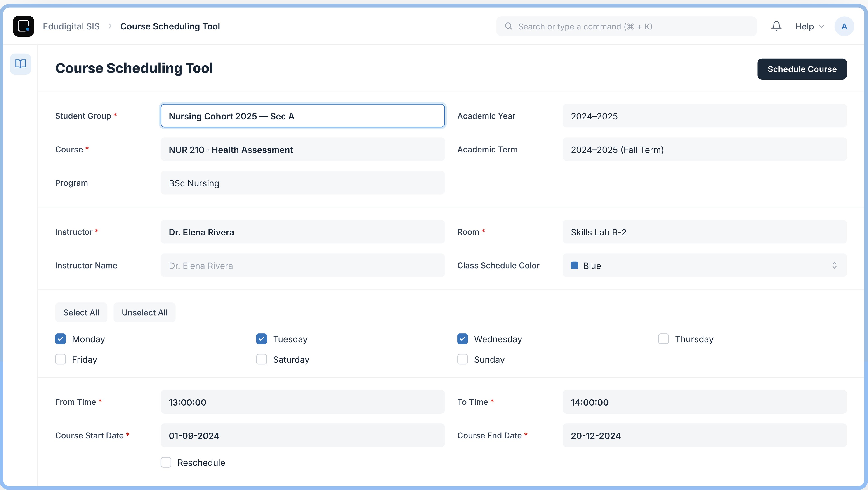Open the Academic Term field
Viewport: 868px width, 490px height.
[x=705, y=149]
